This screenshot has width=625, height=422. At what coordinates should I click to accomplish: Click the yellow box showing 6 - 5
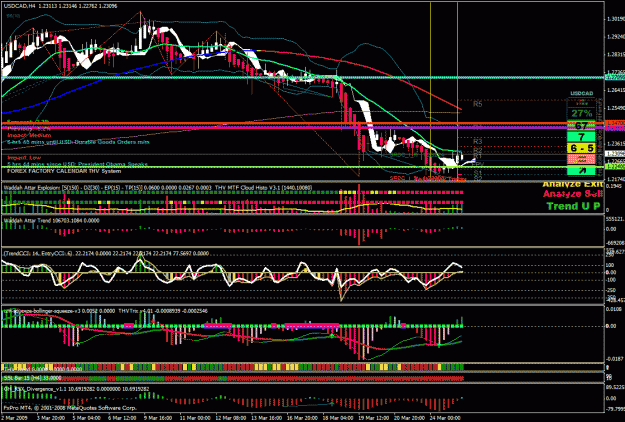pos(581,148)
